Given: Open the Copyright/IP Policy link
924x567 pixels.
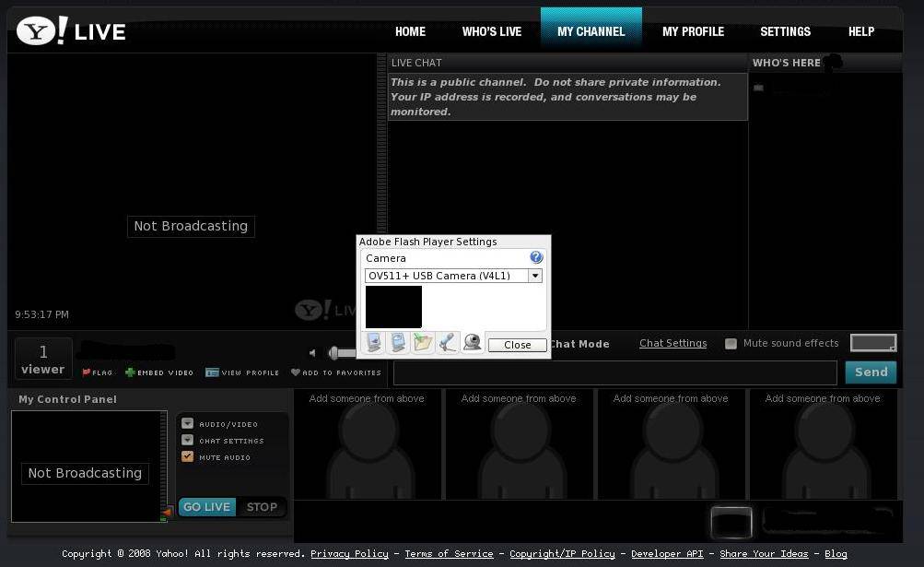Looking at the screenshot, I should (562, 553).
